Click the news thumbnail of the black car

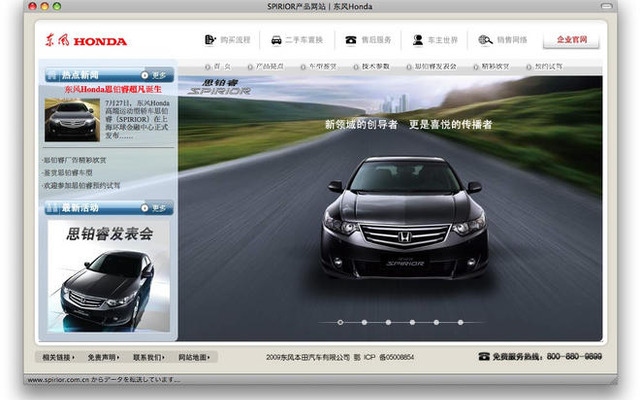[72, 120]
